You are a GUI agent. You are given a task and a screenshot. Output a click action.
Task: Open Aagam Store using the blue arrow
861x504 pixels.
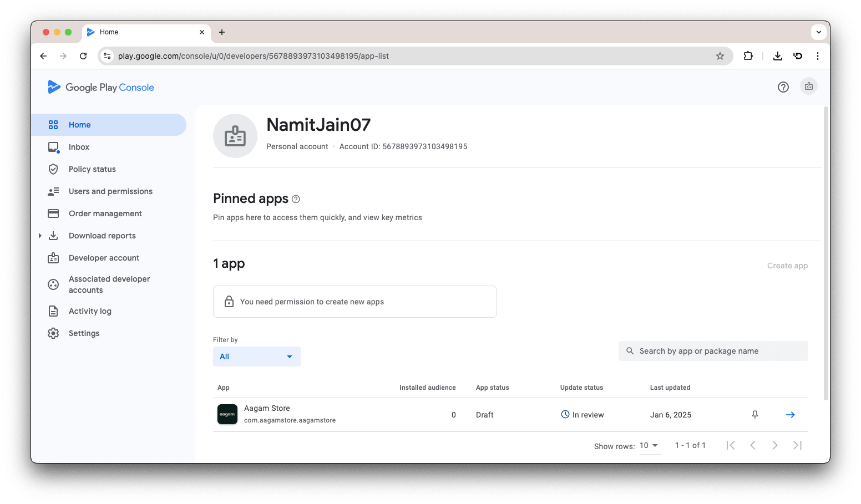point(790,415)
